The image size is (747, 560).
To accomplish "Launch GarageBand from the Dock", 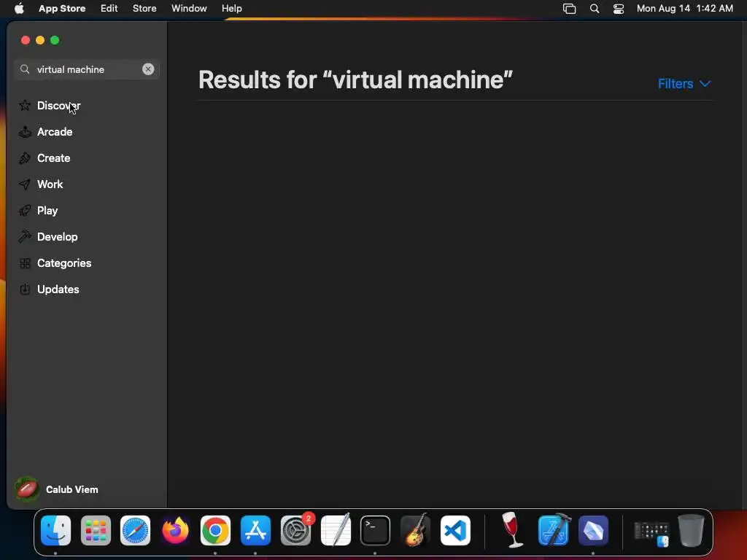I will [415, 530].
